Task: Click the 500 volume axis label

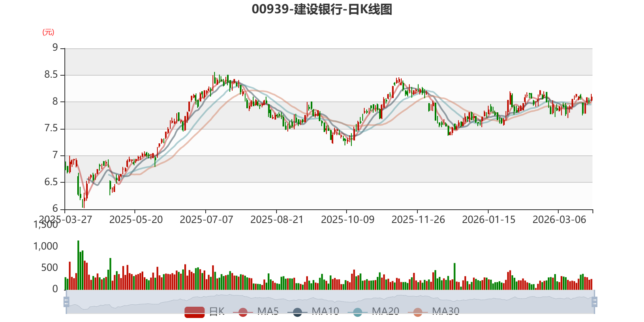Action: tap(50, 268)
